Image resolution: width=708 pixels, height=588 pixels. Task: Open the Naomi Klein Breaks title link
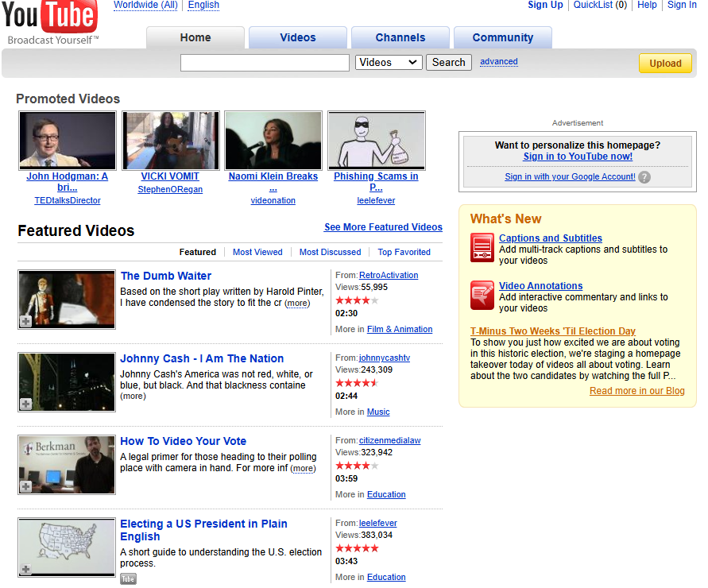273,182
